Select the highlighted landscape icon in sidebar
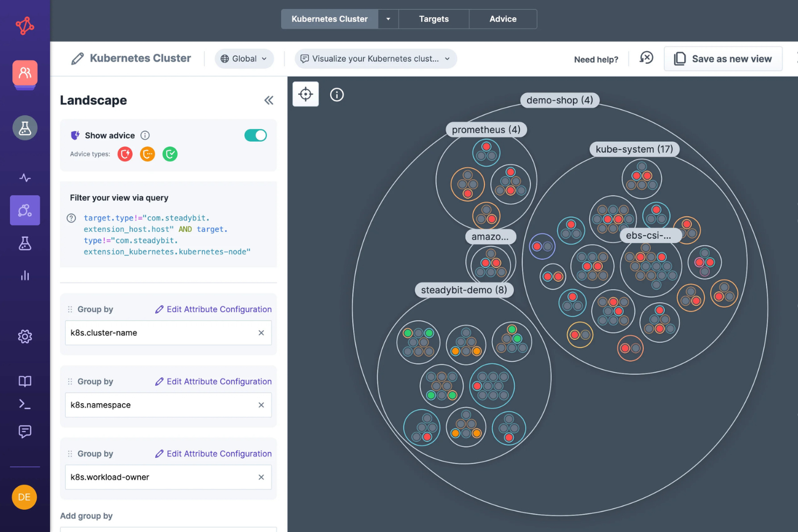The width and height of the screenshot is (798, 532). pyautogui.click(x=25, y=210)
